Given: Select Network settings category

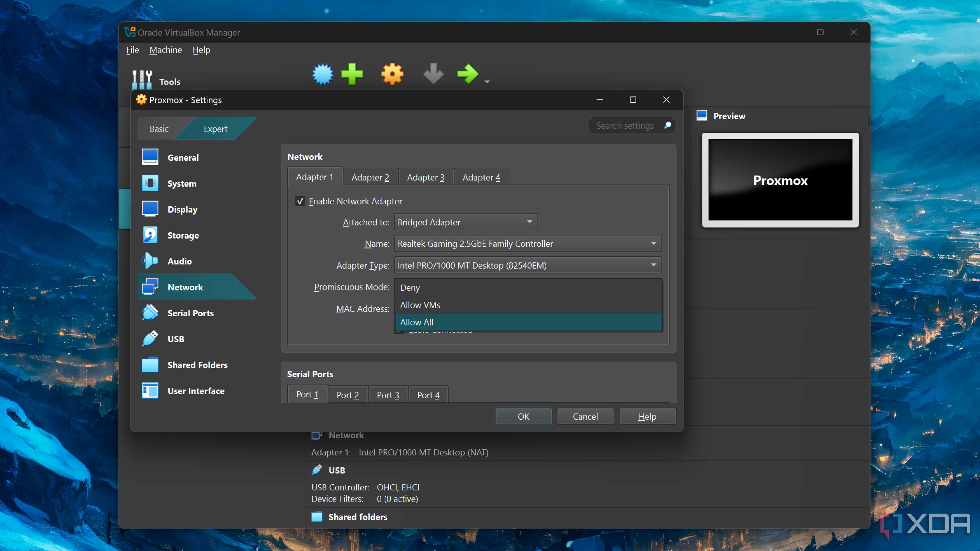Looking at the screenshot, I should click(x=197, y=287).
